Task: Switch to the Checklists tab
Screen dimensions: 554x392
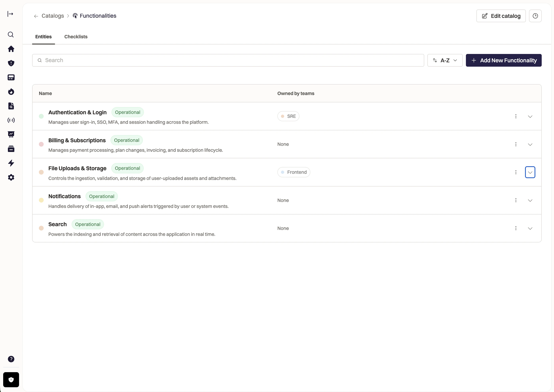Action: point(76,37)
